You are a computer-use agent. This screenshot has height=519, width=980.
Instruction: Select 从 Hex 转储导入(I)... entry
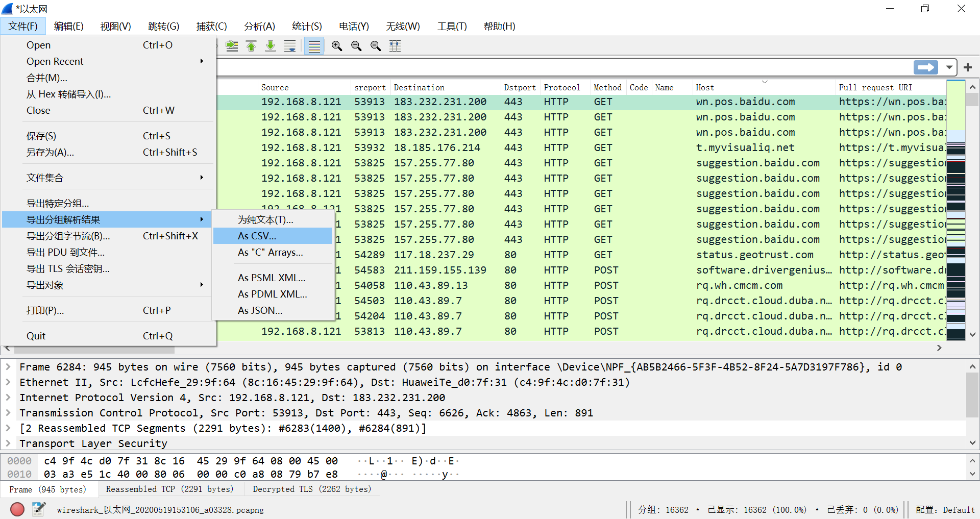[x=107, y=94]
